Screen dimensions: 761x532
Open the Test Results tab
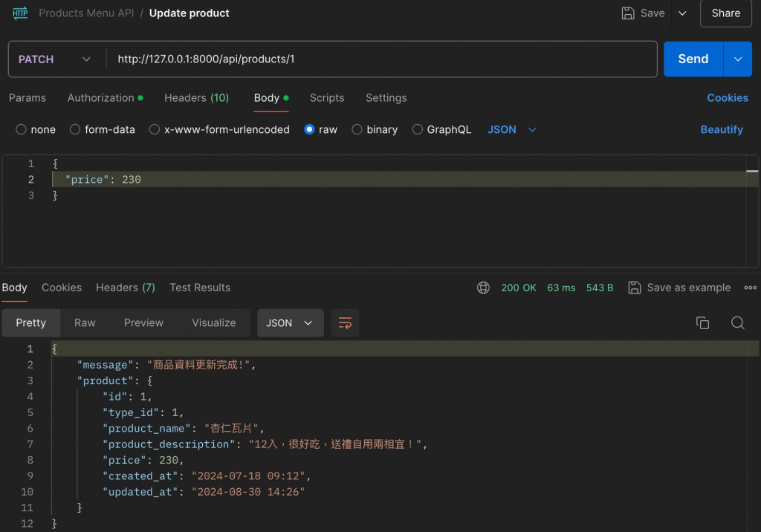pyautogui.click(x=200, y=288)
